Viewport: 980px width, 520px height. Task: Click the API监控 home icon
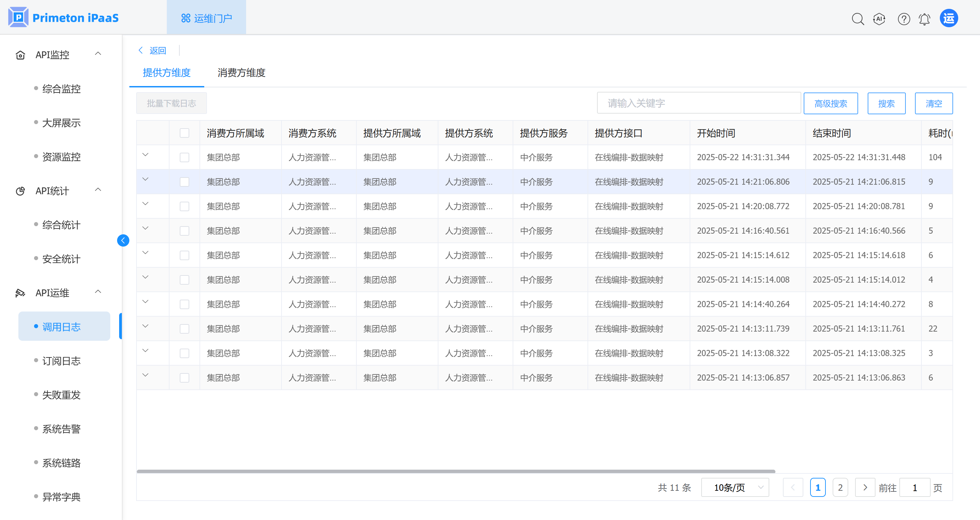coord(20,55)
